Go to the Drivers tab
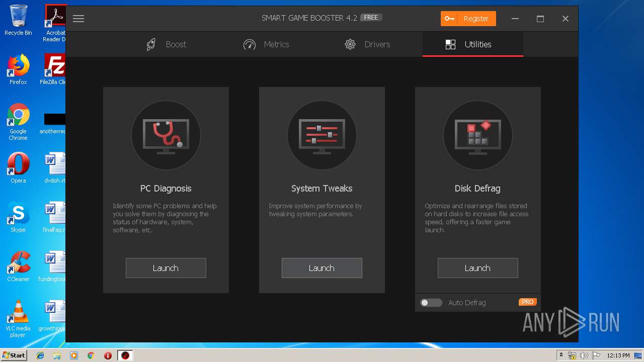644x362 pixels. (x=367, y=44)
